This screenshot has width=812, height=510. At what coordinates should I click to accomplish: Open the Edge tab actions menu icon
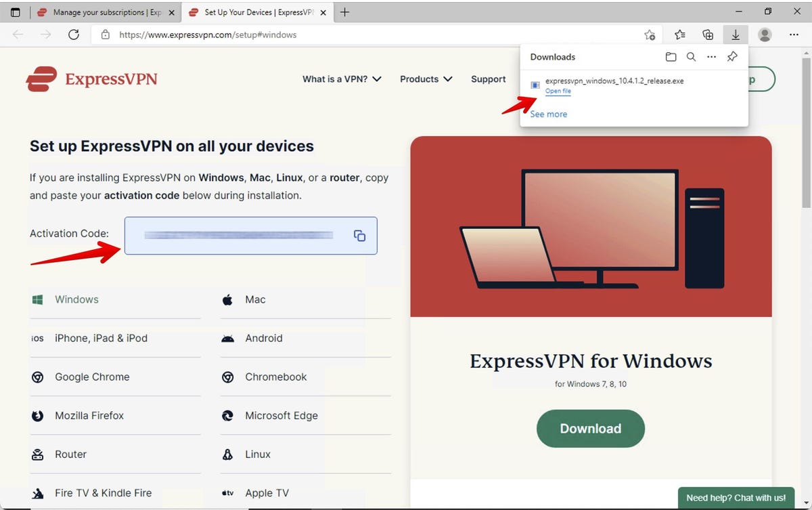(15, 12)
